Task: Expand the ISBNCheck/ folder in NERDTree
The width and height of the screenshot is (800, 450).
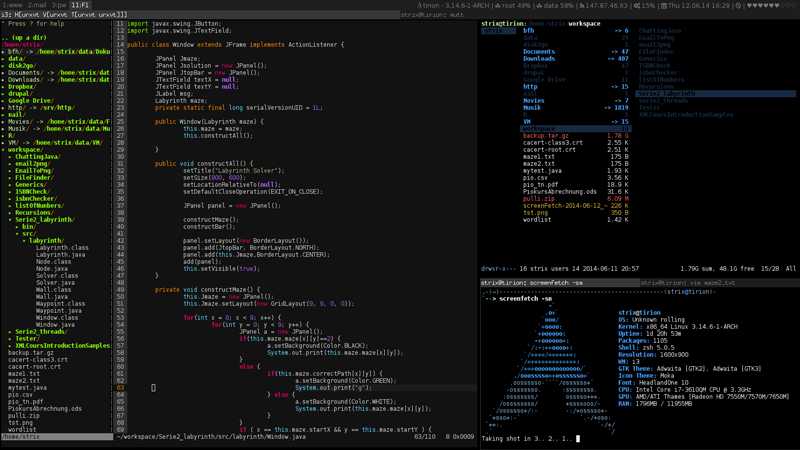Action: (x=32, y=191)
